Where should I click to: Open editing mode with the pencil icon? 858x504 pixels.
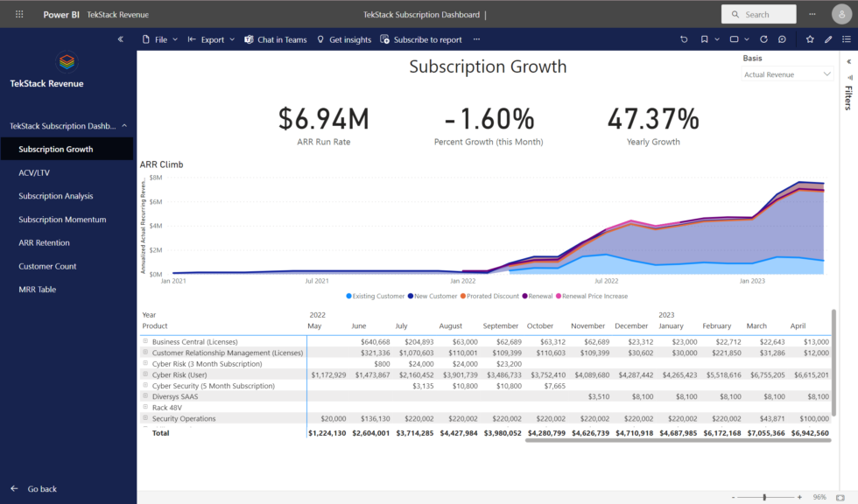[828, 39]
